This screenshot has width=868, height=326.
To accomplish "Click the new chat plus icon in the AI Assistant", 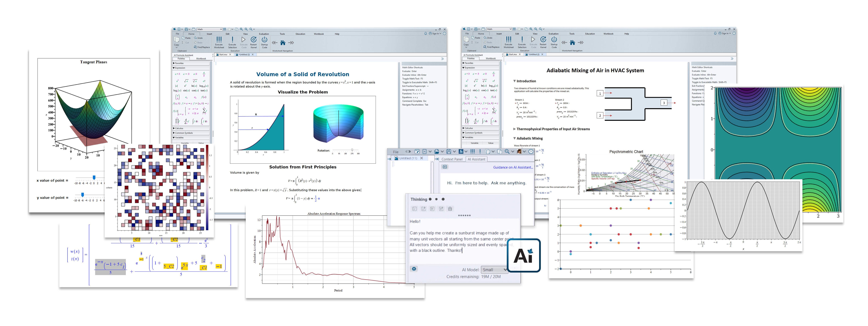I will pyautogui.click(x=445, y=167).
